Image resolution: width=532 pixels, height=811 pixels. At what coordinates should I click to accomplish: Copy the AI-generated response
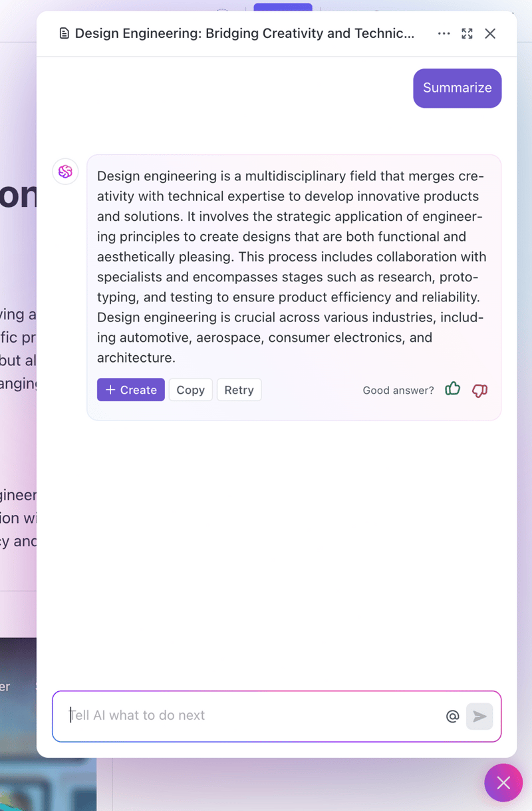tap(190, 389)
